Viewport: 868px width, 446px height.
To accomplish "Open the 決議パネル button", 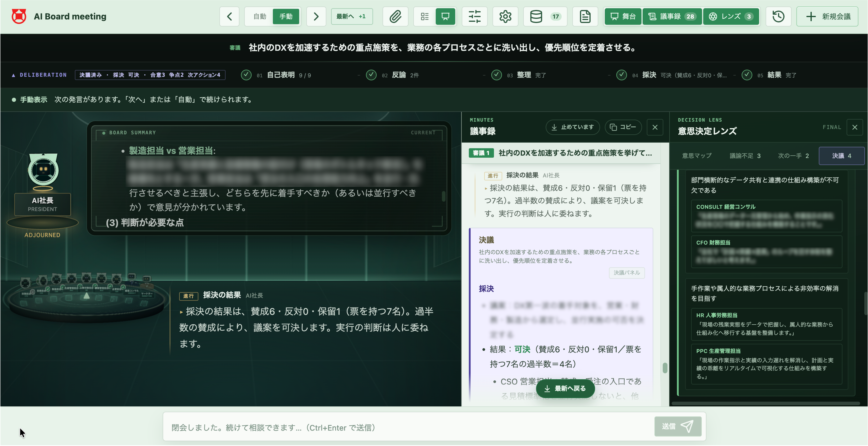I will pos(626,272).
